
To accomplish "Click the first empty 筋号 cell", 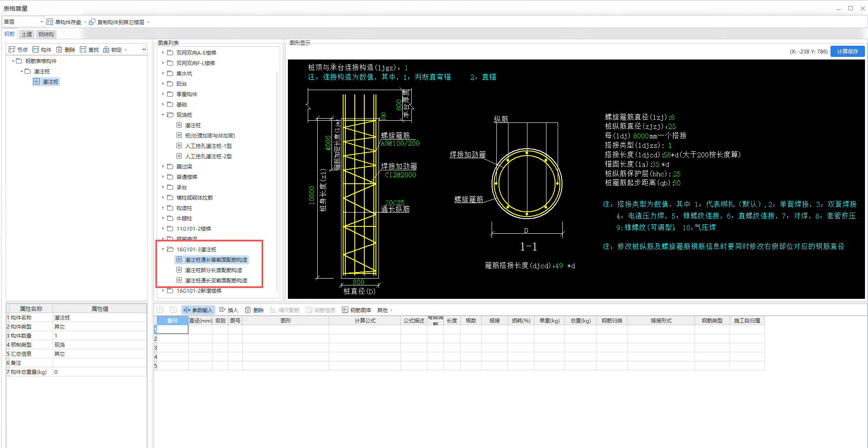I will click(x=172, y=329).
